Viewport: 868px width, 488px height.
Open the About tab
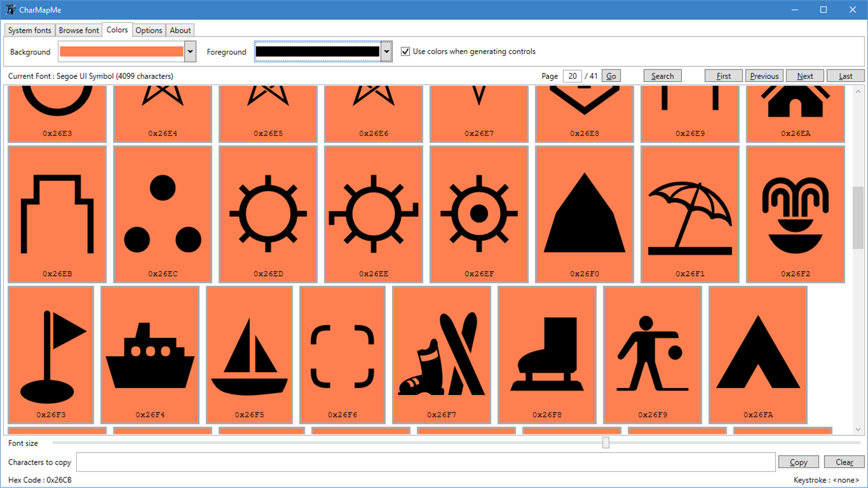click(x=181, y=30)
